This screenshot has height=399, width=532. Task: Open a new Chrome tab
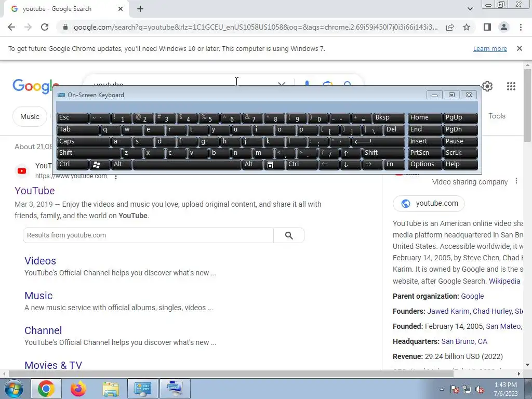[x=140, y=9]
